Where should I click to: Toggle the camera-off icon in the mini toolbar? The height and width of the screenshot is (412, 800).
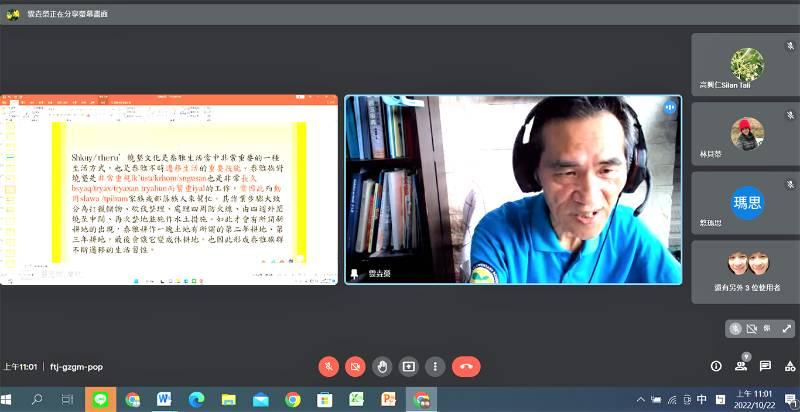tap(752, 329)
